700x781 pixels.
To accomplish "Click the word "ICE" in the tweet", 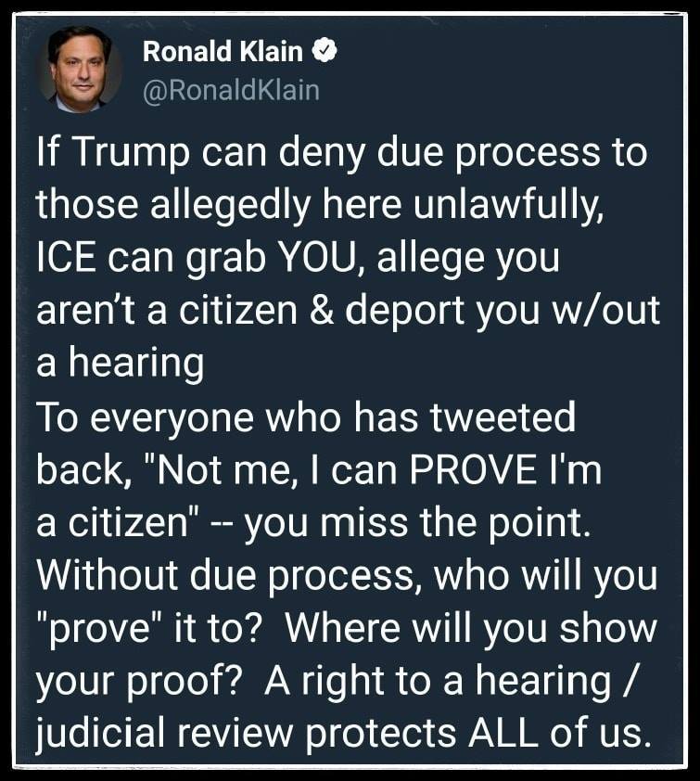I will pos(70,257).
